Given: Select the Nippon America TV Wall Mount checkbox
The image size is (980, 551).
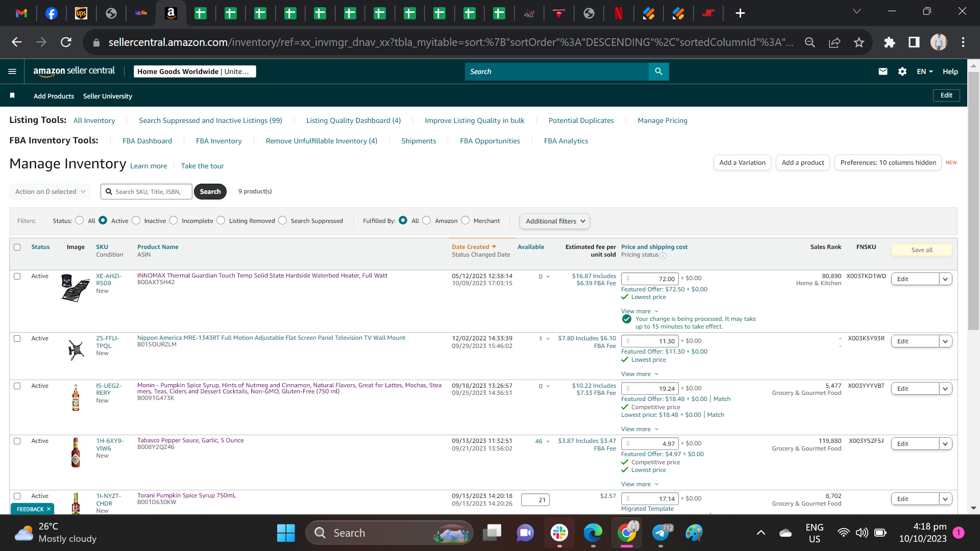Looking at the screenshot, I should point(17,339).
